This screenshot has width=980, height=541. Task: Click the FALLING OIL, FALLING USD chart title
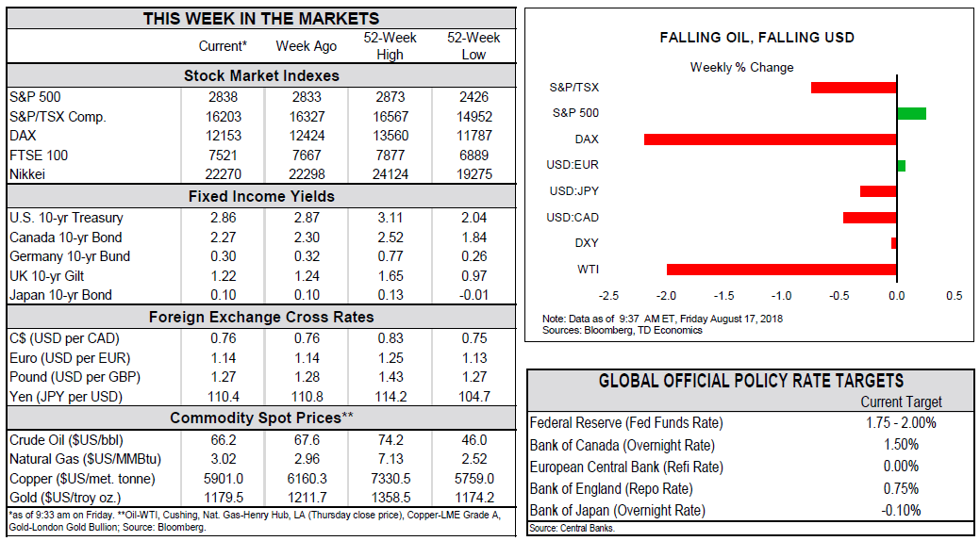(757, 38)
